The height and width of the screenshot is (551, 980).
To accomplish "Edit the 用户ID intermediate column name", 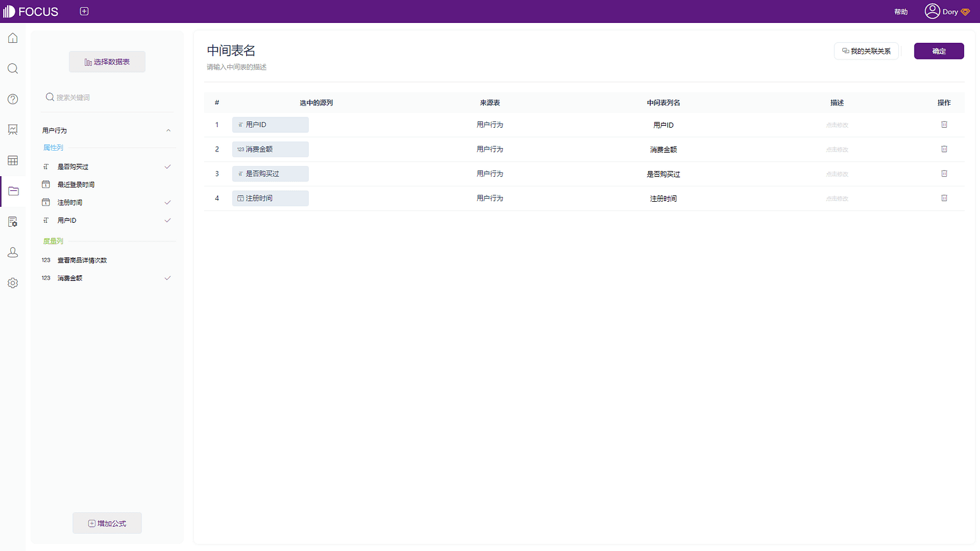I will tap(664, 125).
